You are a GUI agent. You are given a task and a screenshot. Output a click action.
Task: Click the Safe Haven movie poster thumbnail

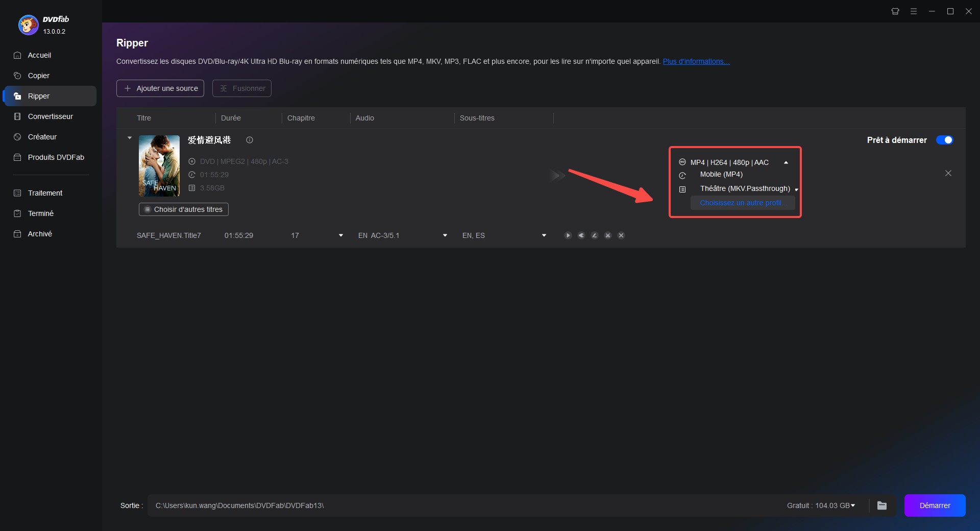tap(159, 166)
